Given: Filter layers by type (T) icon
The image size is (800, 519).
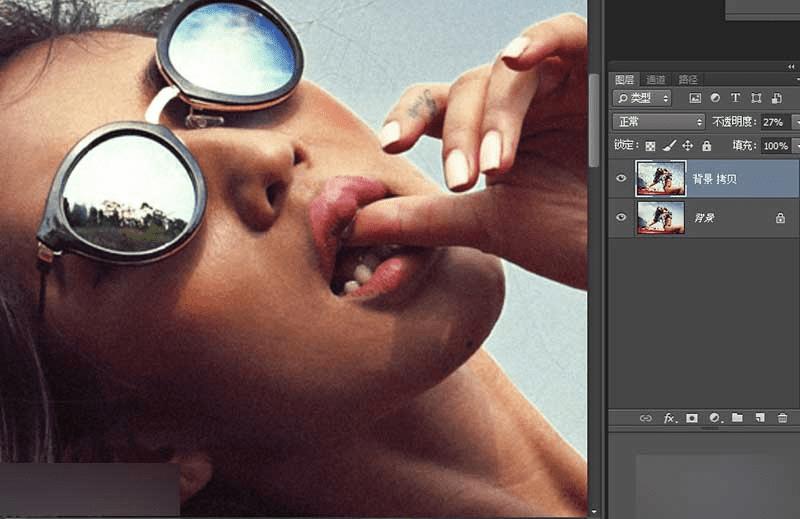Looking at the screenshot, I should click(x=735, y=97).
